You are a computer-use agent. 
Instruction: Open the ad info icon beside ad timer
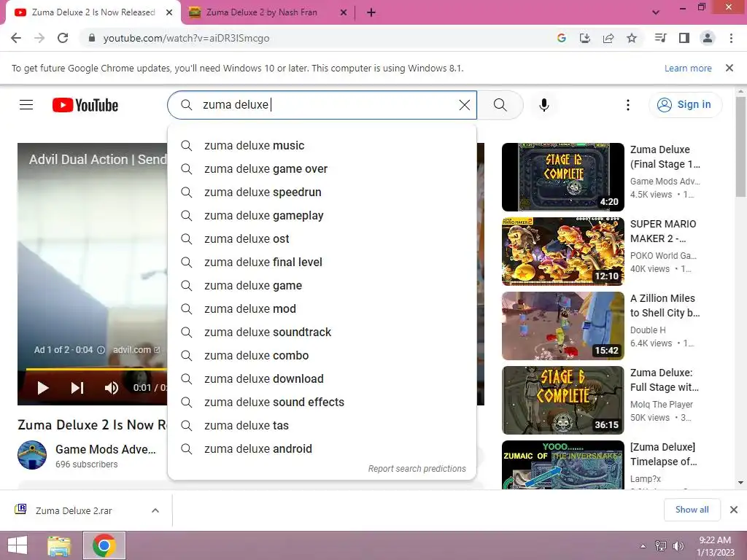101,350
